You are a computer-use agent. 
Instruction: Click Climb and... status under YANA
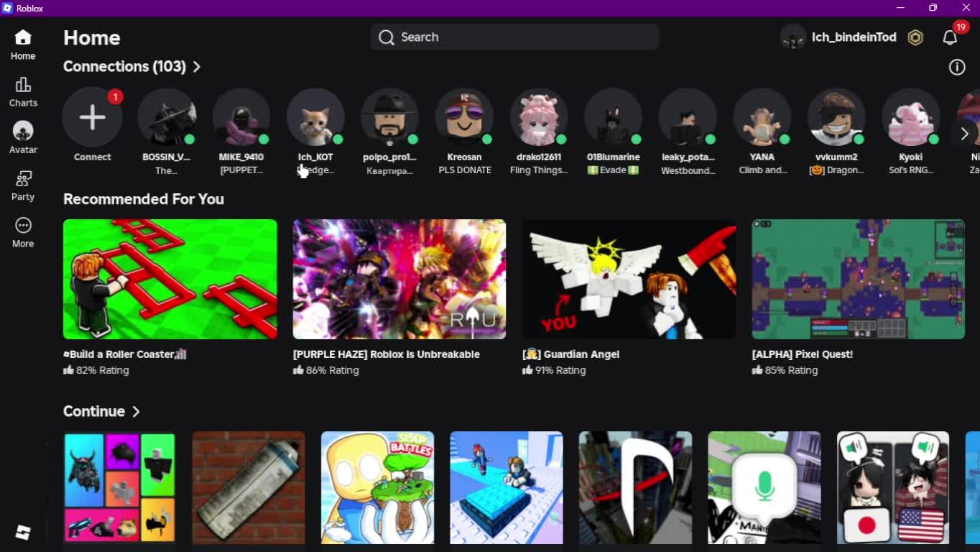pos(762,170)
